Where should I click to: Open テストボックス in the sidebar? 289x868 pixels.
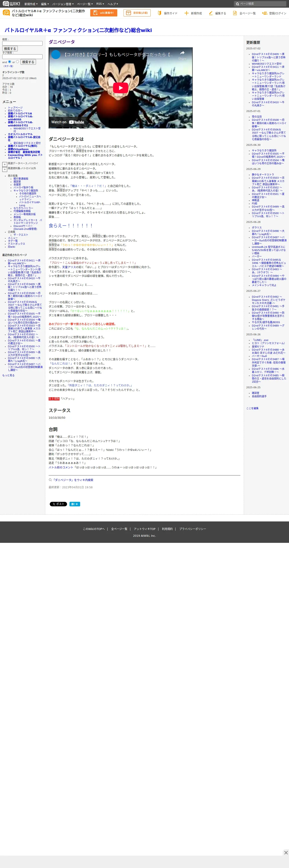16,244
